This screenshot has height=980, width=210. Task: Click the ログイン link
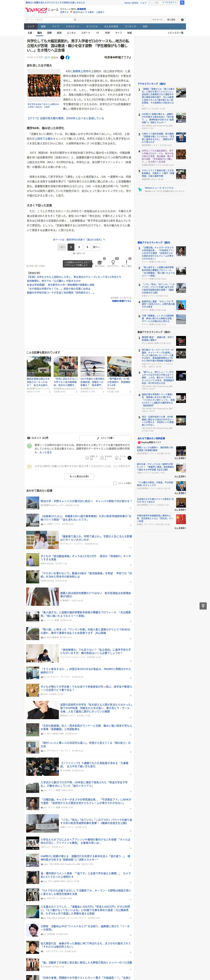click(x=64, y=12)
